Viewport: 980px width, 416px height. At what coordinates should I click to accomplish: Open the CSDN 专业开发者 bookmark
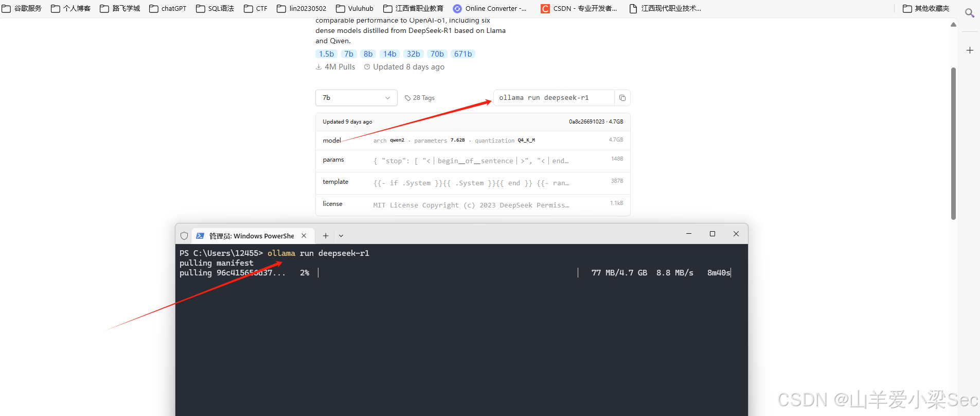click(579, 8)
